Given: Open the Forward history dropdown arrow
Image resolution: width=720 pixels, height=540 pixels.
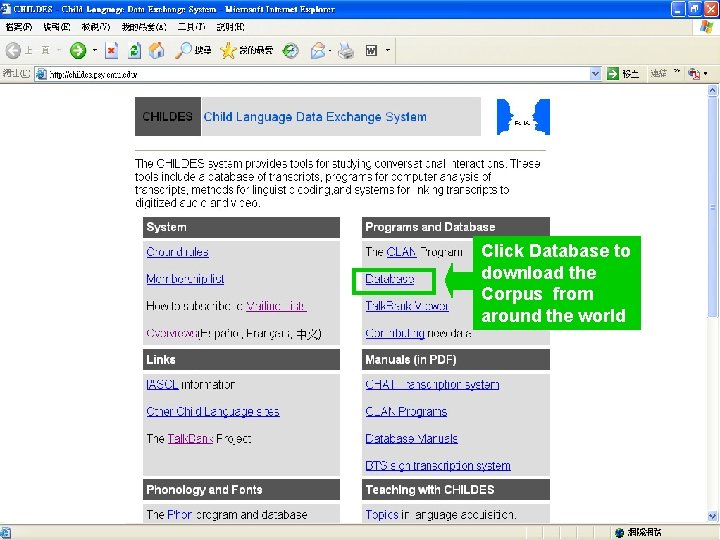Looking at the screenshot, I should click(95, 50).
